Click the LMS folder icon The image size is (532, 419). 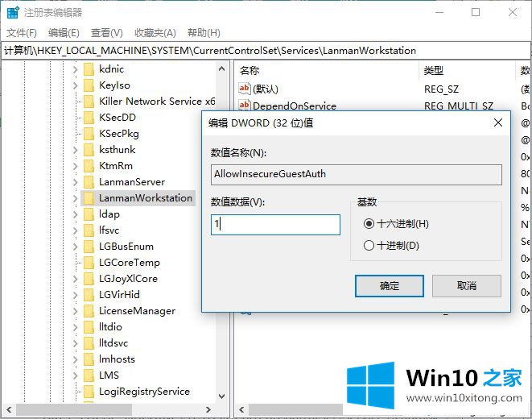(89, 375)
